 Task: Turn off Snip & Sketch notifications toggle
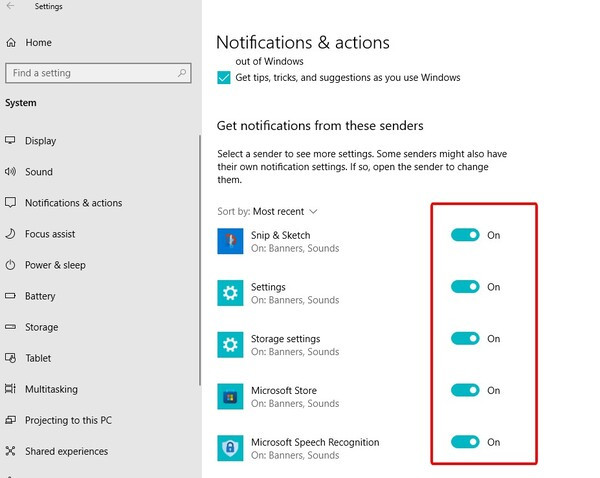pos(465,235)
